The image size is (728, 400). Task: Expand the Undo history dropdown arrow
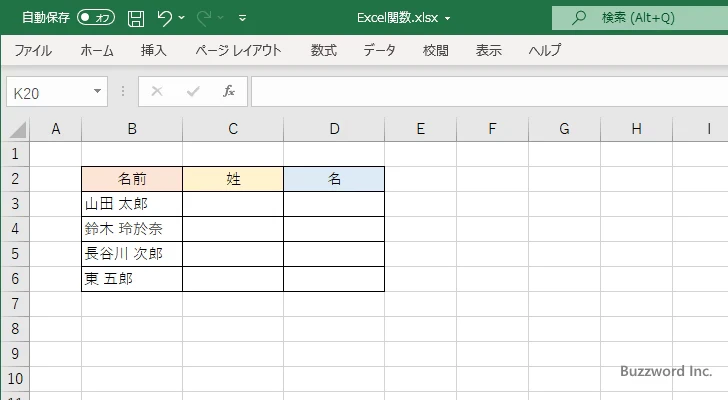pyautogui.click(x=183, y=18)
